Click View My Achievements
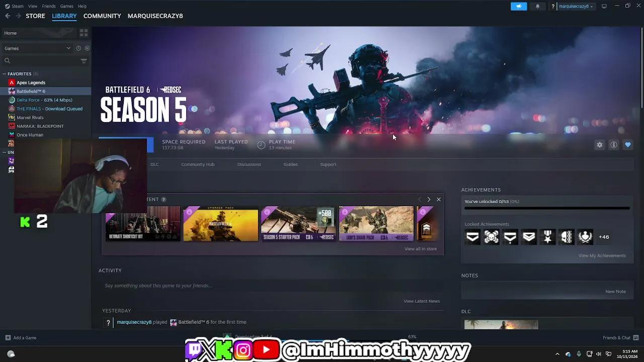The height and width of the screenshot is (362, 644). pos(602,255)
